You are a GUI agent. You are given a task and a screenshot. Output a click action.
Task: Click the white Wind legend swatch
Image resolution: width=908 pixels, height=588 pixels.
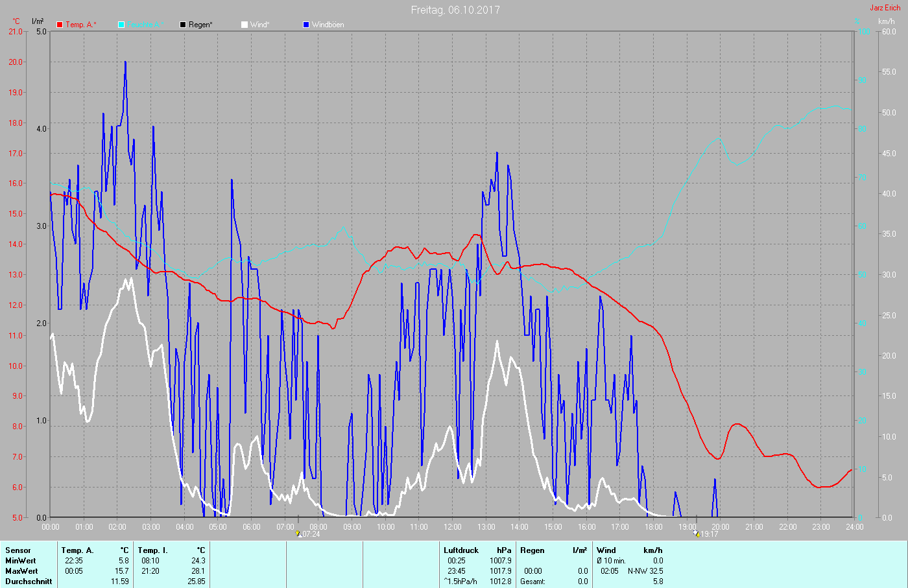(x=245, y=25)
